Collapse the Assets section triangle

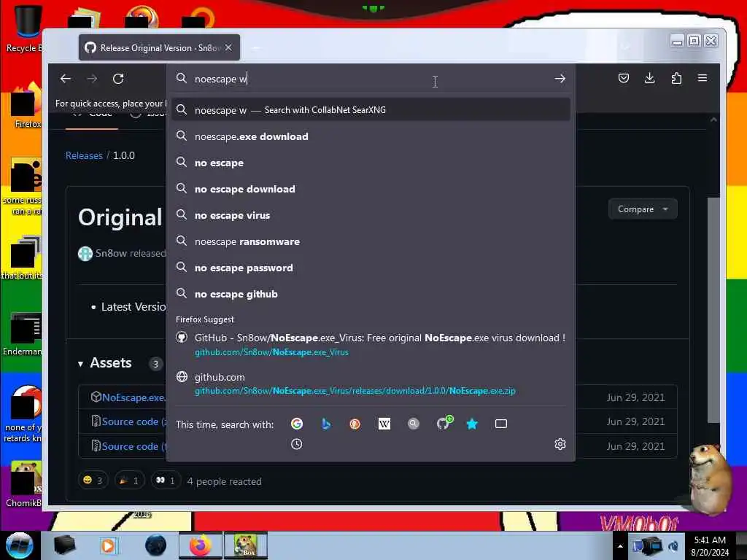coord(80,364)
